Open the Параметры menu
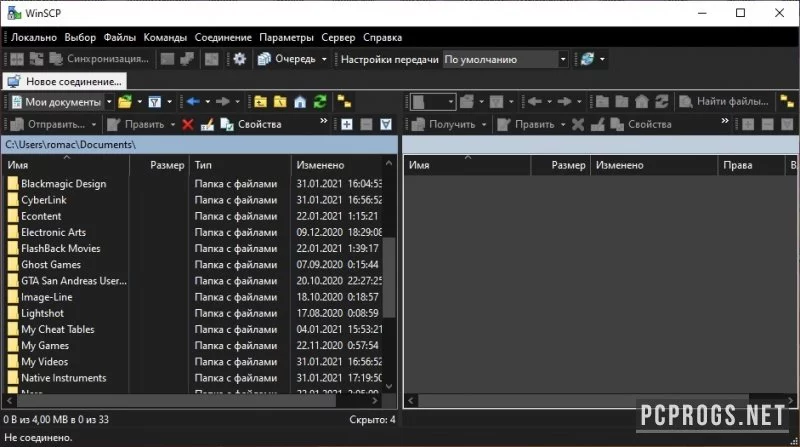 287,37
